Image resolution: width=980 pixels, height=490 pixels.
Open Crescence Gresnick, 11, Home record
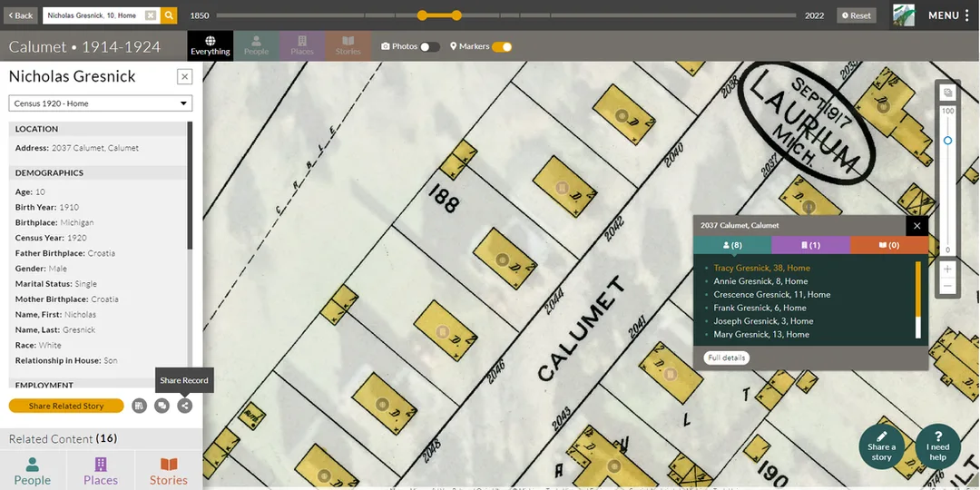point(772,294)
